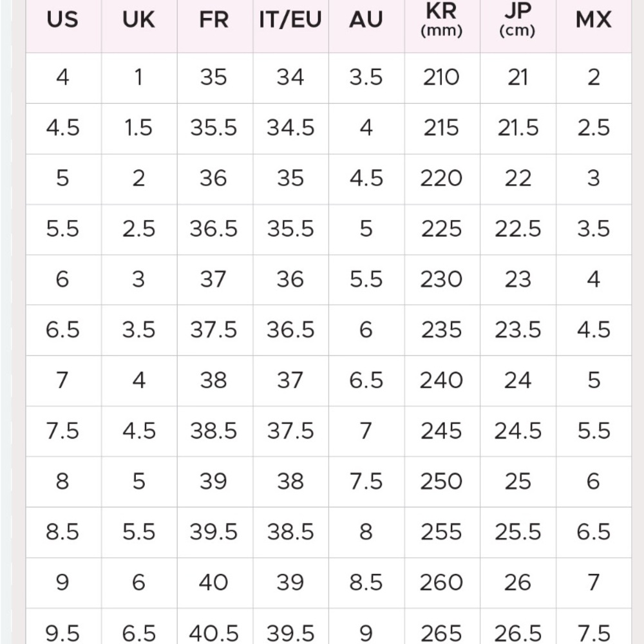This screenshot has width=644, height=644.
Task: Select the FR size 39 cell
Action: click(214, 481)
